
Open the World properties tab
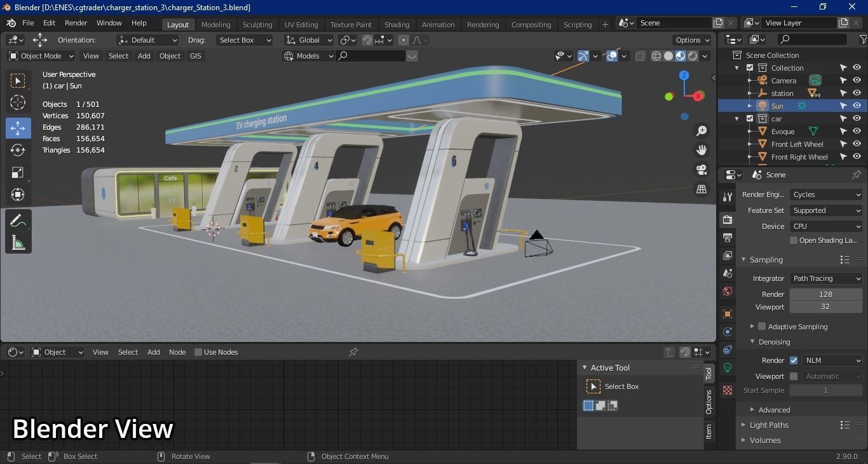tap(728, 291)
